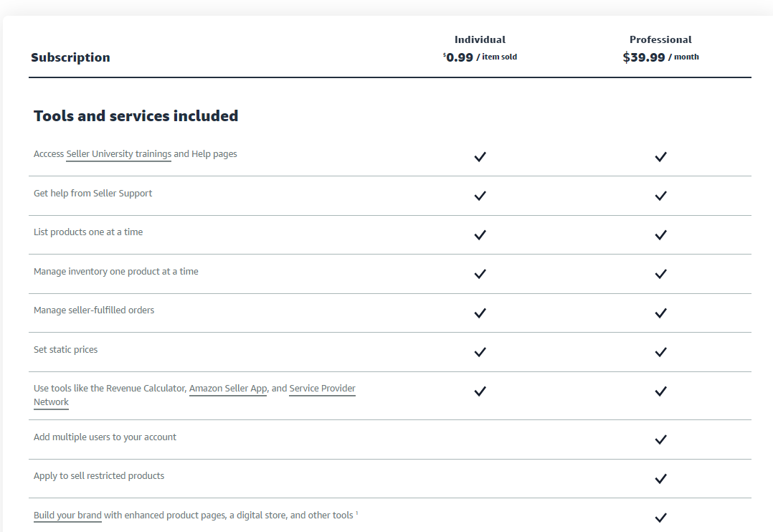Click the Professional plan column header

click(x=660, y=40)
